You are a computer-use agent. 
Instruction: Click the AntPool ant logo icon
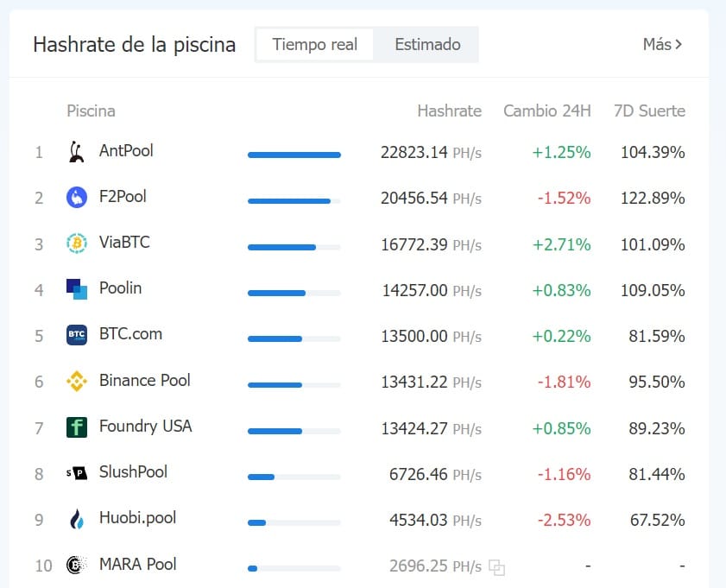tap(76, 151)
